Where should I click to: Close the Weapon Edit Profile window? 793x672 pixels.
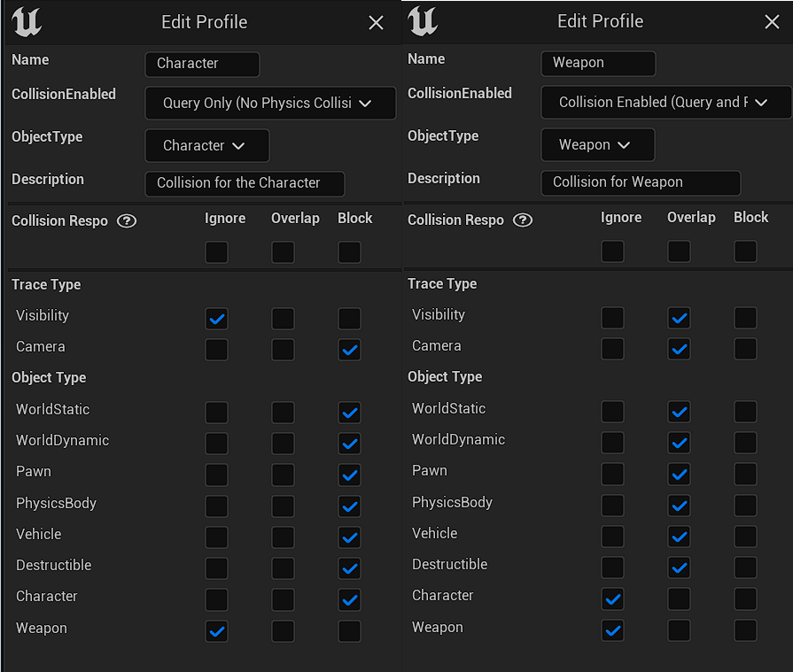pyautogui.click(x=772, y=21)
